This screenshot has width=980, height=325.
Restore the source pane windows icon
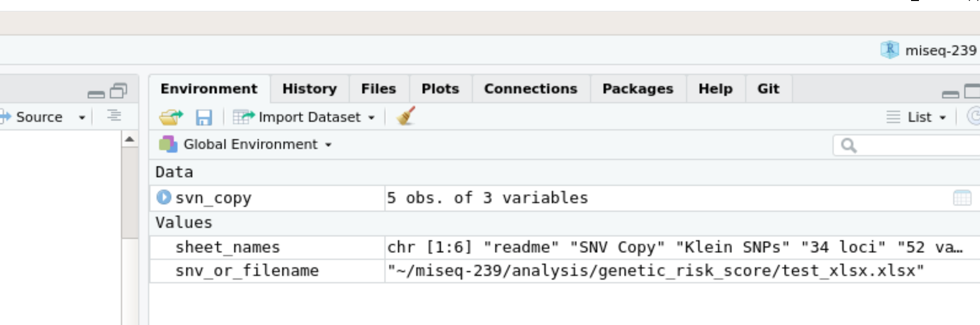119,91
